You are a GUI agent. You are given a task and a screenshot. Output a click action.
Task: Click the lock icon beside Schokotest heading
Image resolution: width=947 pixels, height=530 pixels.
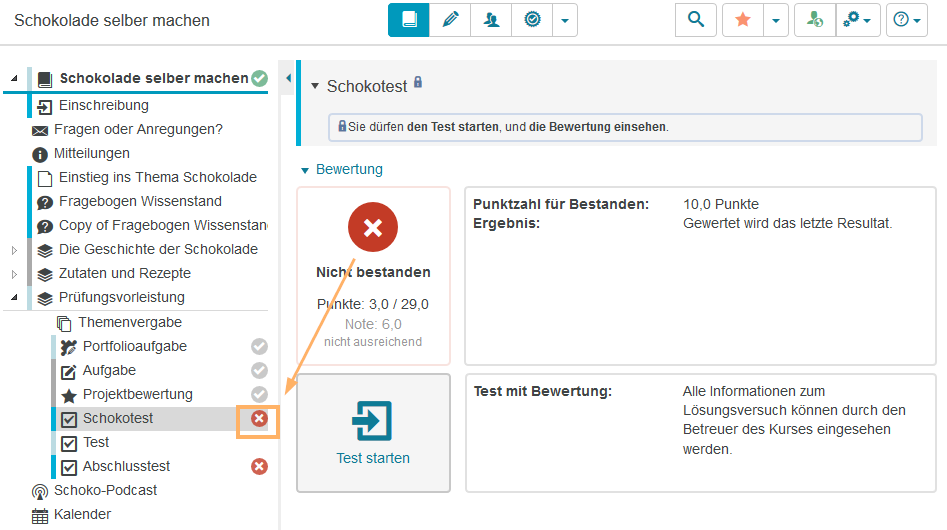pos(418,83)
